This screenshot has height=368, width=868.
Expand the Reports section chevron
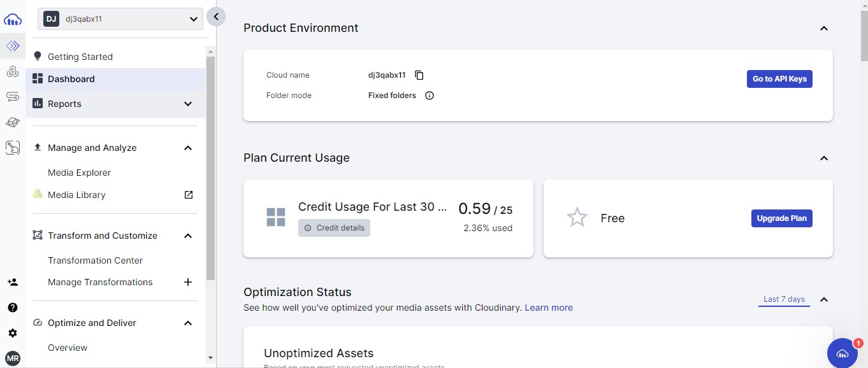point(188,103)
